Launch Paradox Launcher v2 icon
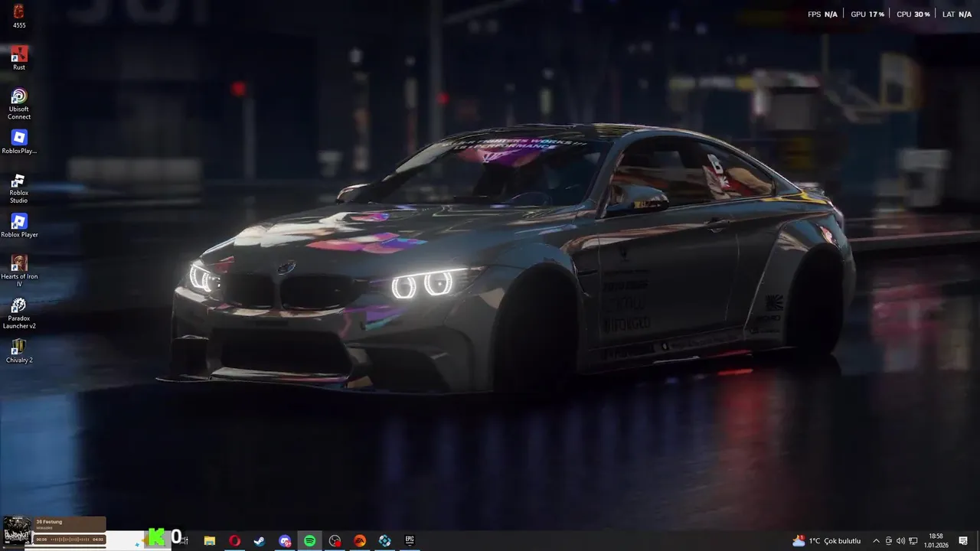This screenshot has width=980, height=551. 19,313
